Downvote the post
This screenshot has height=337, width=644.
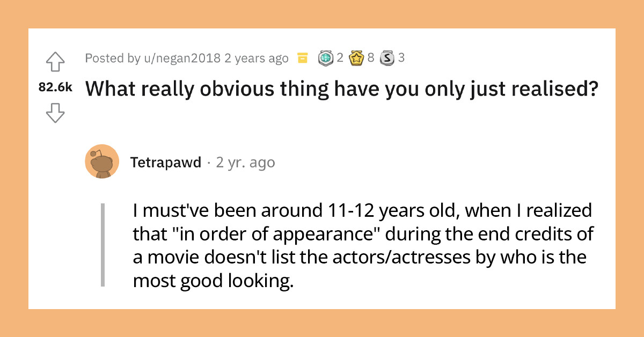[55, 113]
